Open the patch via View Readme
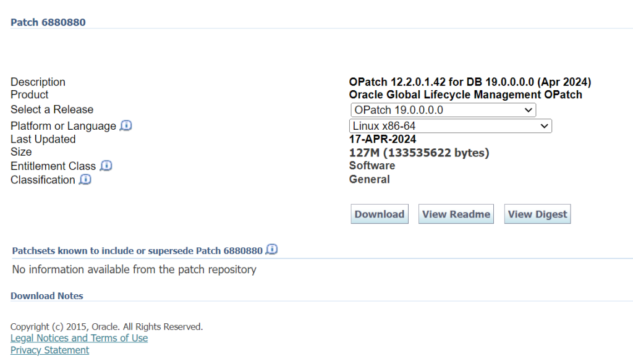Screen dimensions: 633x364 pos(456,214)
